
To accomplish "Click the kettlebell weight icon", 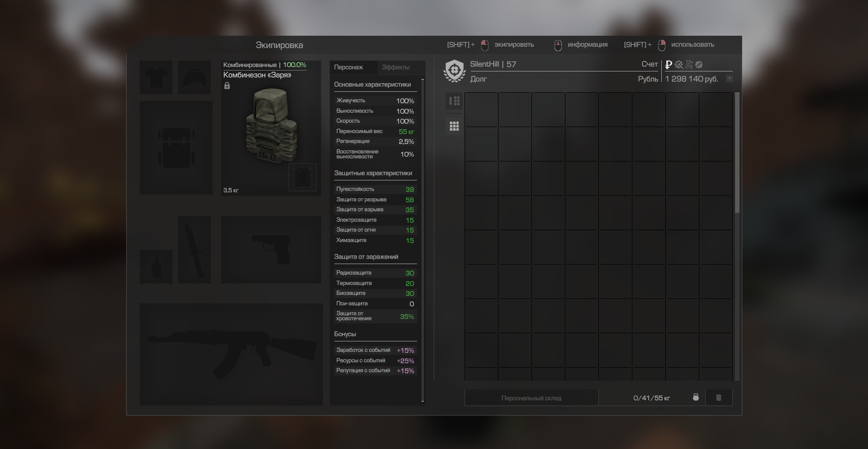I will coord(696,397).
